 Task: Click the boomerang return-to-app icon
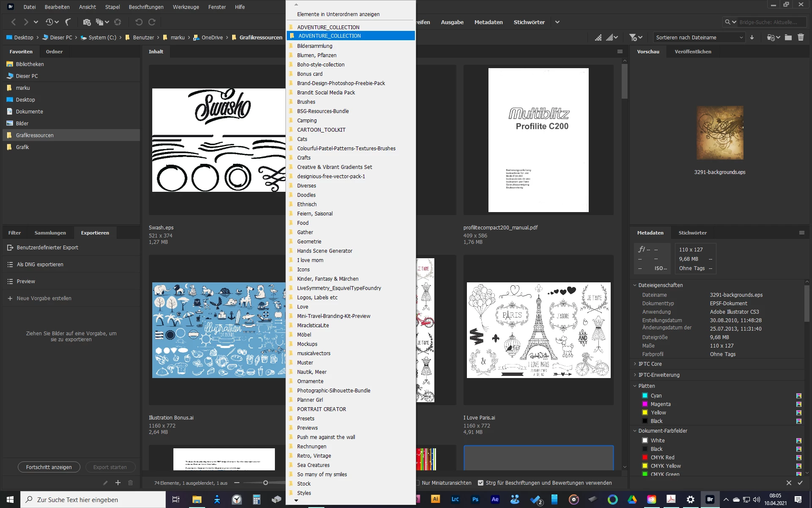coord(68,22)
